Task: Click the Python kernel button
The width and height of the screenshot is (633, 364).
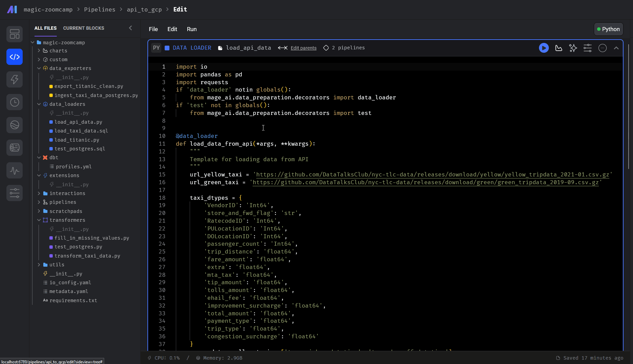Action: click(x=608, y=29)
